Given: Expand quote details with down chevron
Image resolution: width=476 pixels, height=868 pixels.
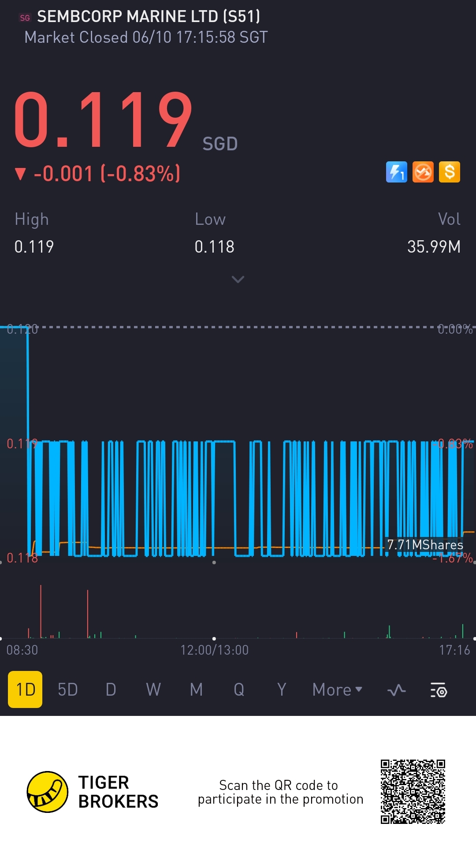Looking at the screenshot, I should (238, 279).
